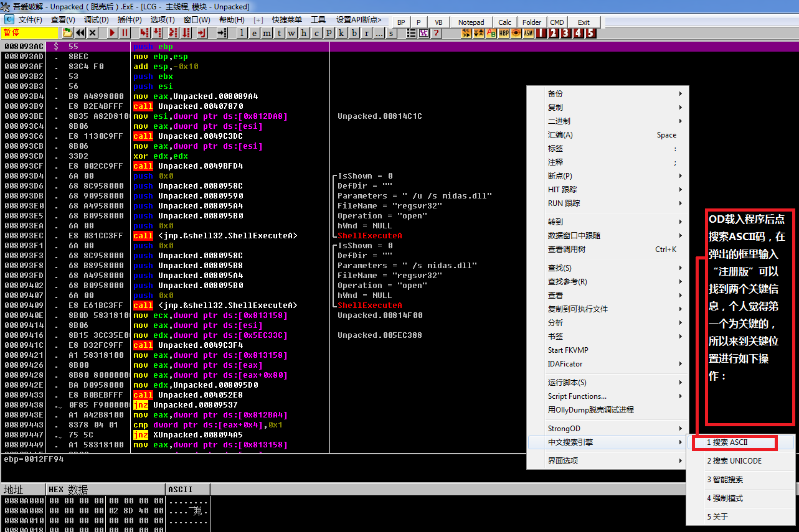The image size is (799, 532).
Task: Expand the 二进制 submenu arrow
Action: (681, 121)
